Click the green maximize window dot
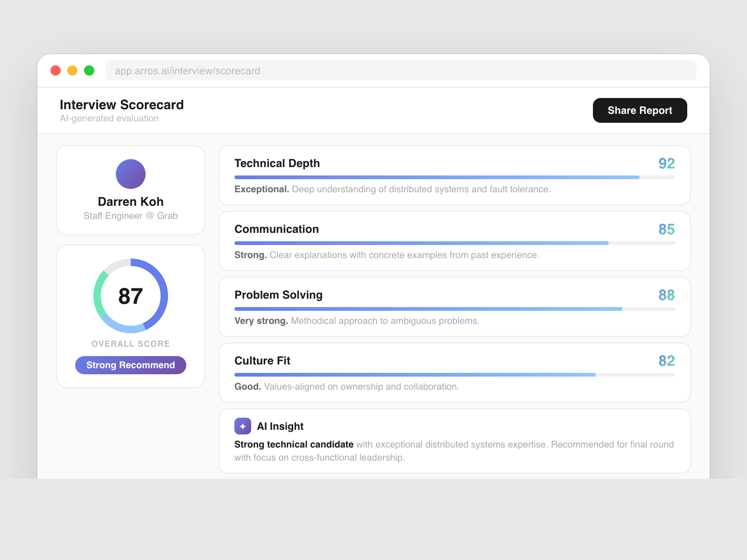Image resolution: width=747 pixels, height=560 pixels. pos(89,70)
